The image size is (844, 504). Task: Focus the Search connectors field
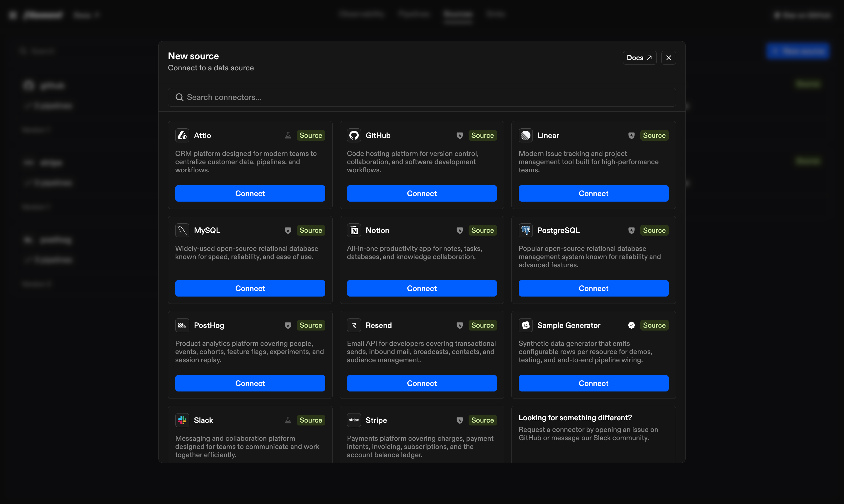(x=422, y=98)
